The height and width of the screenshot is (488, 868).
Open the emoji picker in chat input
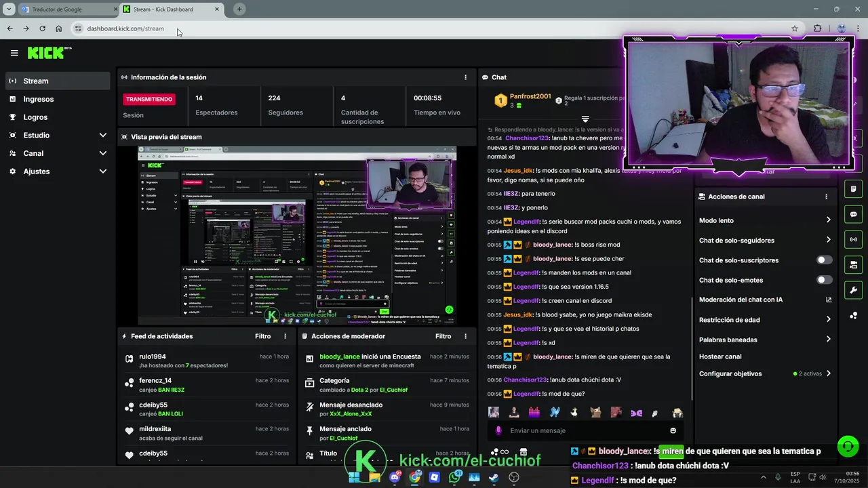673,430
